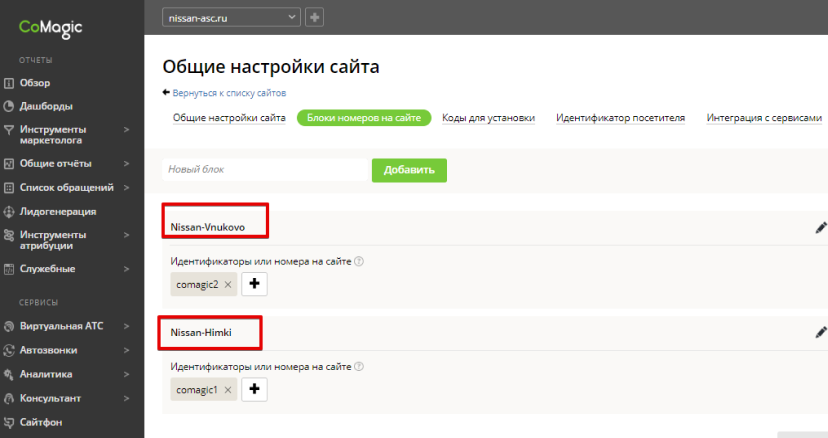Expand Инструменты атрибуции submenu arrow
The height and width of the screenshot is (438, 828).
point(126,235)
